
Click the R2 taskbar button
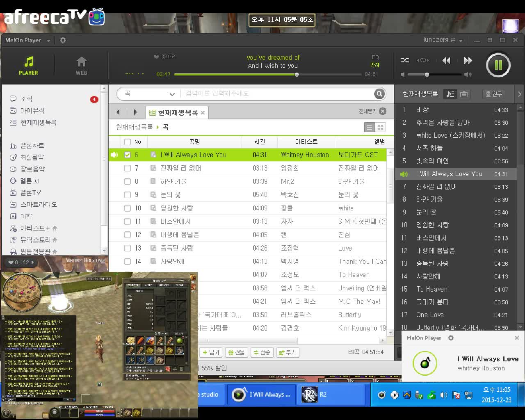[331, 395]
